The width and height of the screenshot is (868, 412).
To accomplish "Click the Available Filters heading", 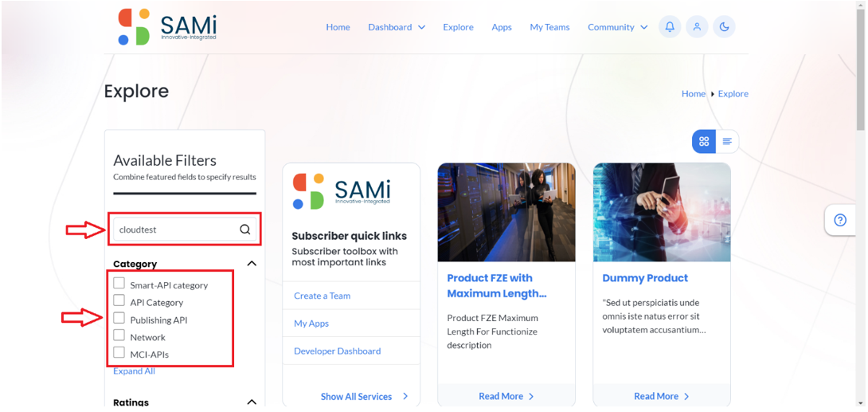I will pyautogui.click(x=165, y=161).
